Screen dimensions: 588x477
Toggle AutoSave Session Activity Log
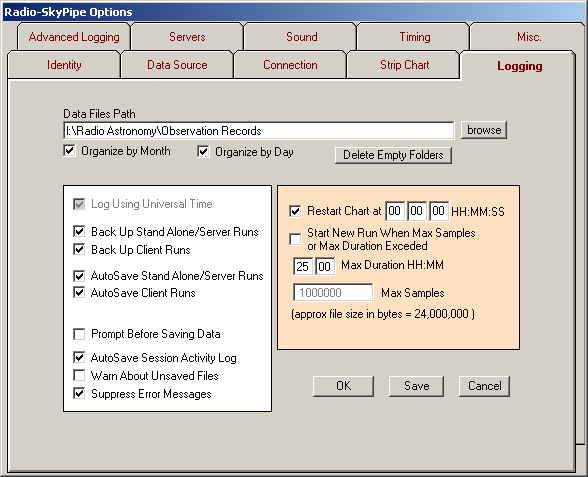79,357
